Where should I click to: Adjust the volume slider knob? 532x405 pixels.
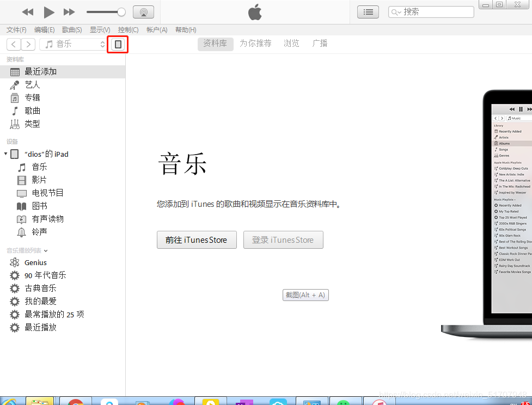tap(121, 12)
